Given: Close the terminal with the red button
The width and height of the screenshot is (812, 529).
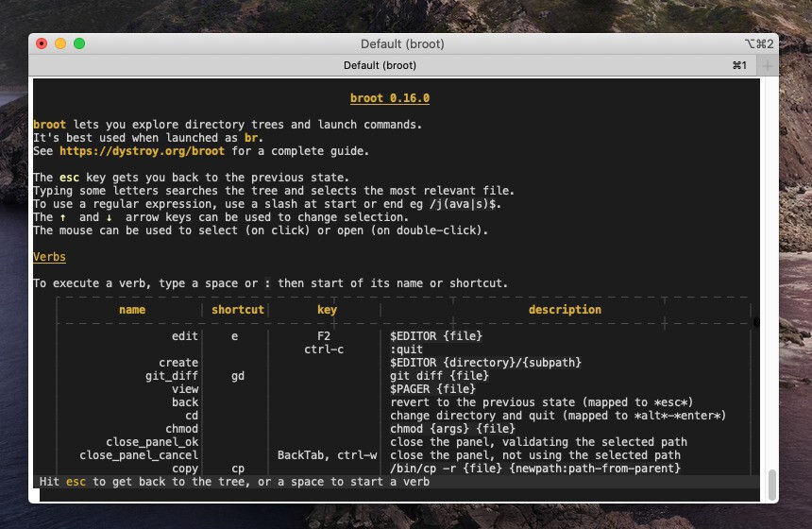Looking at the screenshot, I should 42,43.
